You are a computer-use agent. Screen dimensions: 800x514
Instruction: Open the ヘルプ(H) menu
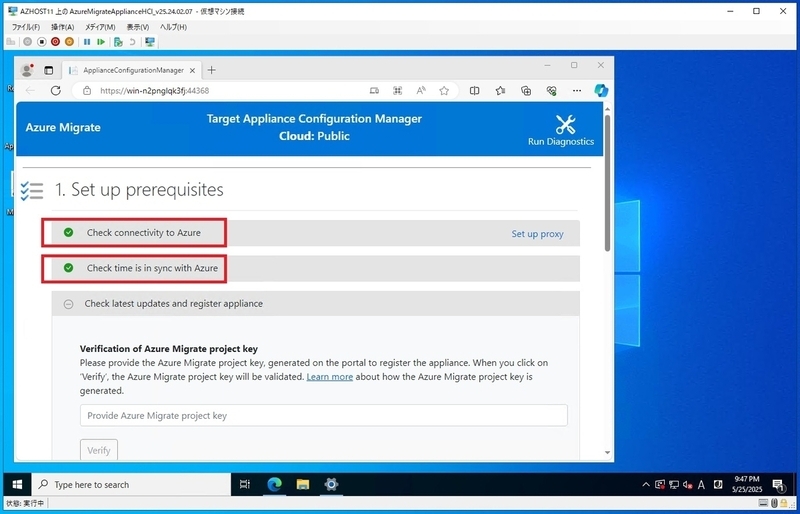pos(173,27)
